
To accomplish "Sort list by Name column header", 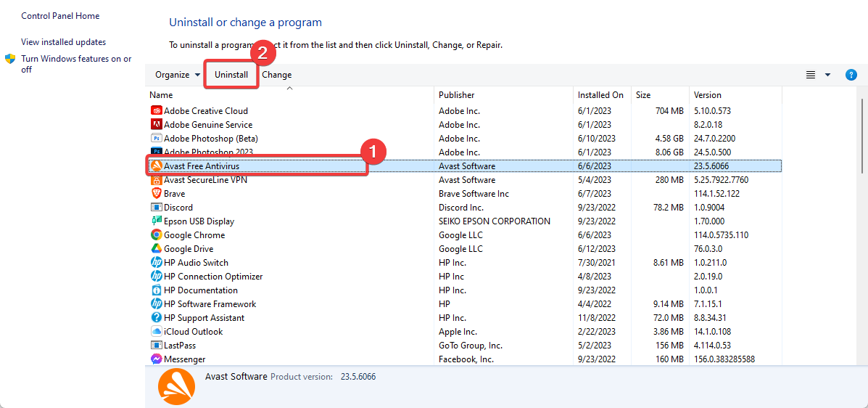I will point(161,95).
